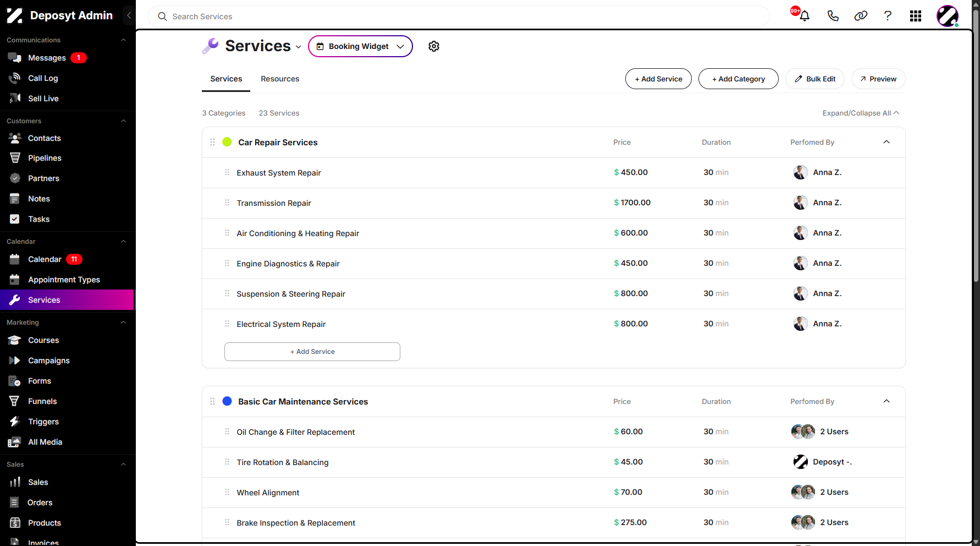Click the Calendar icon in sidebar
This screenshot has height=546, width=980.
[x=15, y=259]
